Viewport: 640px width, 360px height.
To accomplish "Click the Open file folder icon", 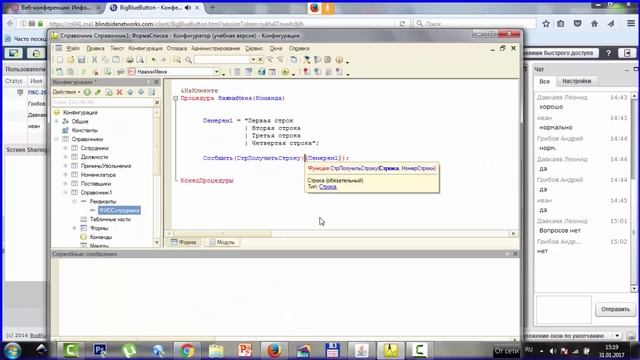I will [x=71, y=60].
